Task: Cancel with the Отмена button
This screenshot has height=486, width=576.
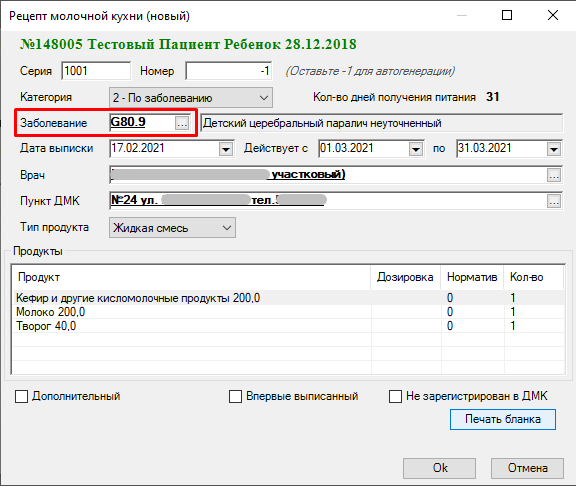Action: (528, 468)
